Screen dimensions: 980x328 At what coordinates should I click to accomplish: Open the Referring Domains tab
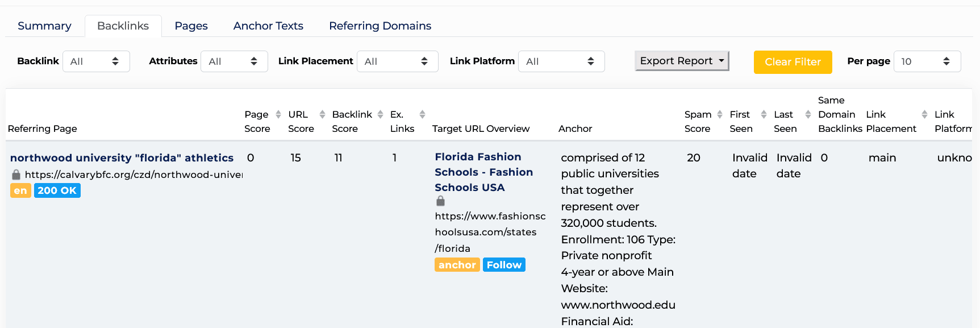tap(380, 26)
